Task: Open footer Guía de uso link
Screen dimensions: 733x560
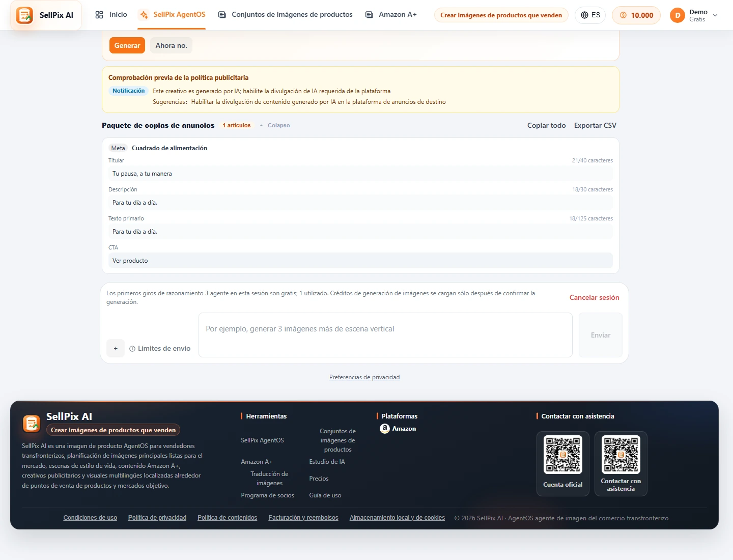Action: click(x=325, y=495)
